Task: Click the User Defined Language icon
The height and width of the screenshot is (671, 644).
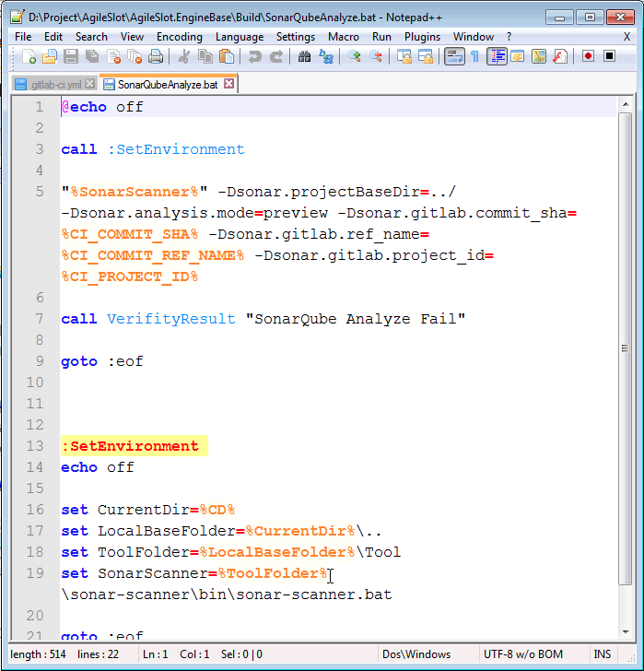Action: pyautogui.click(x=518, y=56)
